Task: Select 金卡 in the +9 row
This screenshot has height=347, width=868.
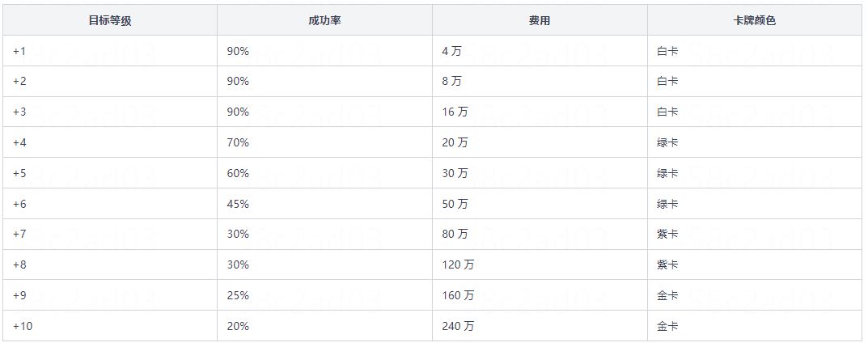Action: pyautogui.click(x=667, y=295)
